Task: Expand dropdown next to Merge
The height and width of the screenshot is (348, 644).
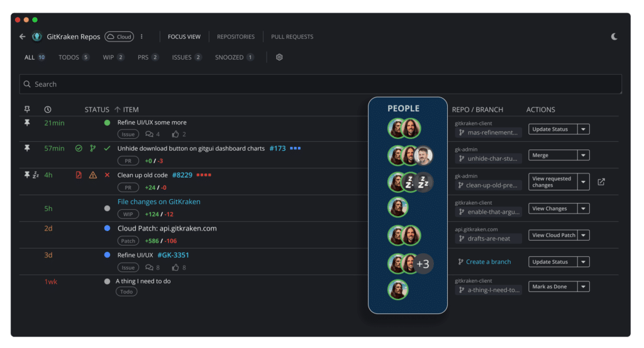Action: [x=583, y=155]
